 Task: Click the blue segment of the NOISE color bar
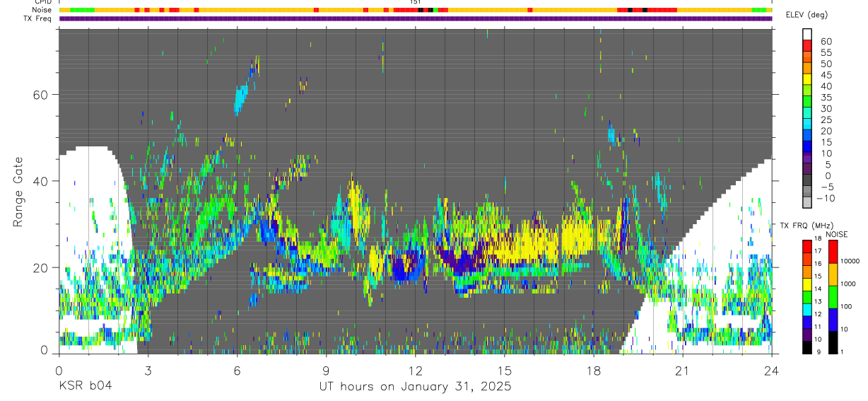(x=831, y=320)
